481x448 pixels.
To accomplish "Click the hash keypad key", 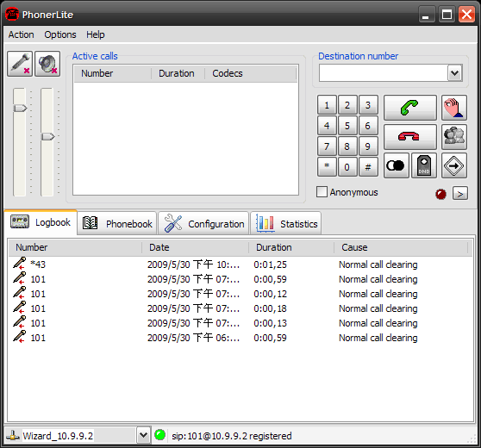I will pyautogui.click(x=368, y=167).
